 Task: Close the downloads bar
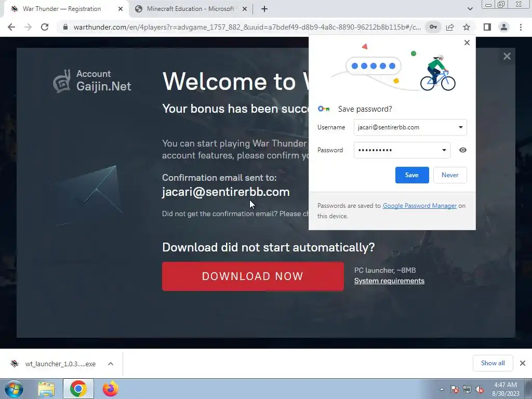point(523,363)
